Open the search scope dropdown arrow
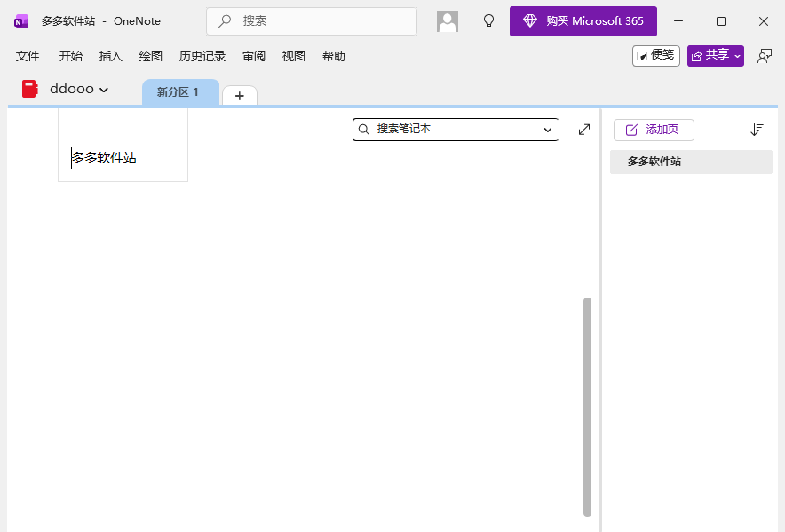This screenshot has width=785, height=532. 548,130
